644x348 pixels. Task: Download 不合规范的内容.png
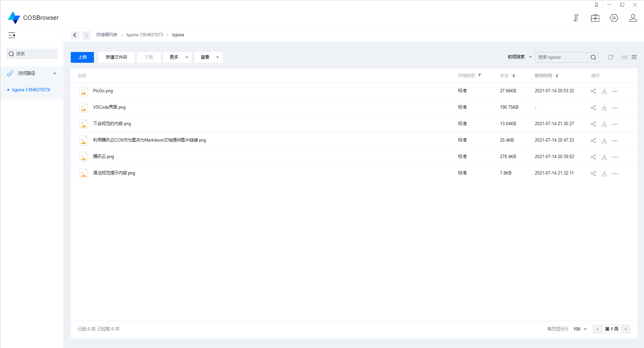(x=604, y=124)
